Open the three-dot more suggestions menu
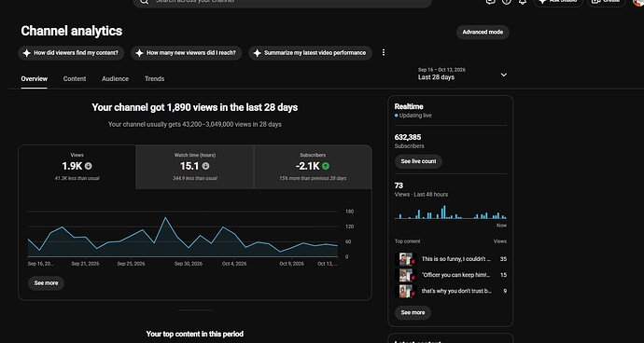Image resolution: width=644 pixels, height=343 pixels. pos(384,52)
